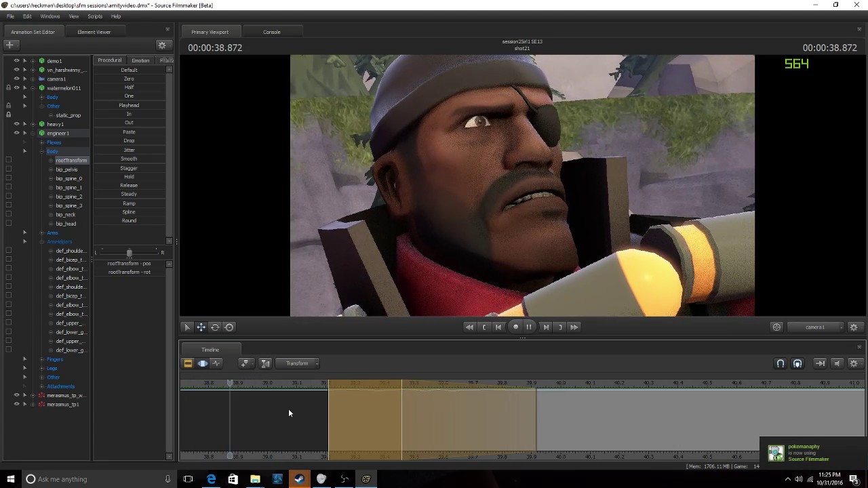The height and width of the screenshot is (488, 868).
Task: Apply the Jitter procedural preset
Action: (129, 150)
